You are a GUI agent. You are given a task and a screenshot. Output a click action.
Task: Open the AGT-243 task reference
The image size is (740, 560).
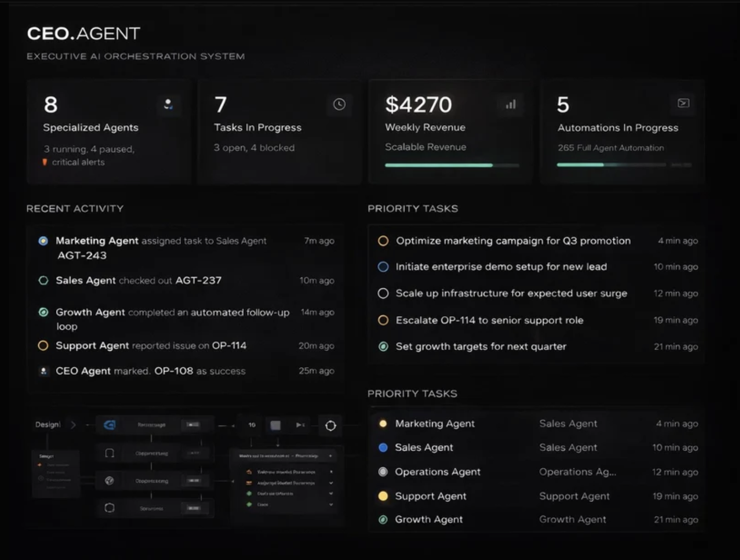tap(82, 255)
